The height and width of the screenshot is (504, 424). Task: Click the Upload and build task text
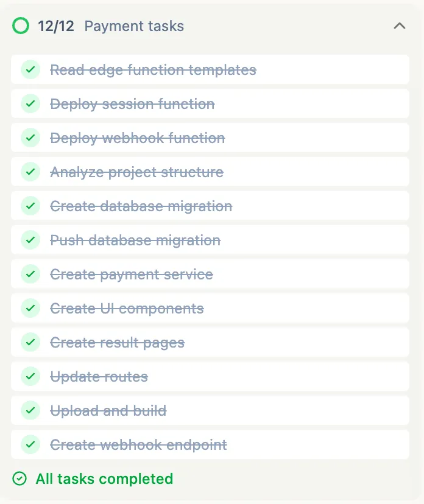coord(108,410)
